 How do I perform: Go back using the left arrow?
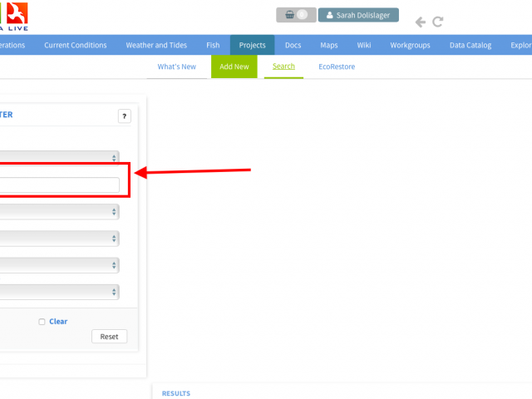(421, 22)
